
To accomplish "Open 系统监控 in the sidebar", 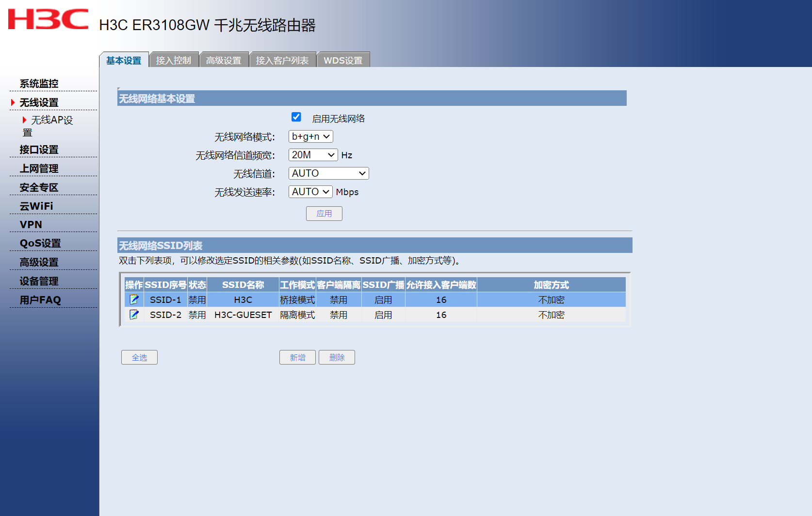I will pyautogui.click(x=39, y=83).
